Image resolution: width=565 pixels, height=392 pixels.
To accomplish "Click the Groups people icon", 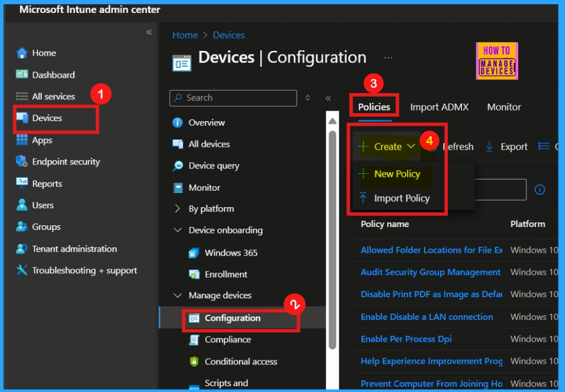I will point(22,226).
